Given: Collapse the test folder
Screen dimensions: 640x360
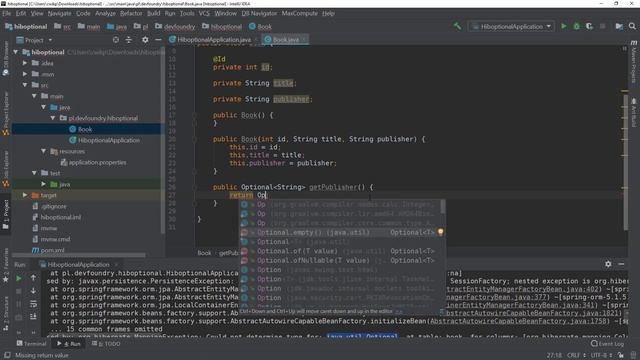Looking at the screenshot, I should pyautogui.click(x=34, y=173).
